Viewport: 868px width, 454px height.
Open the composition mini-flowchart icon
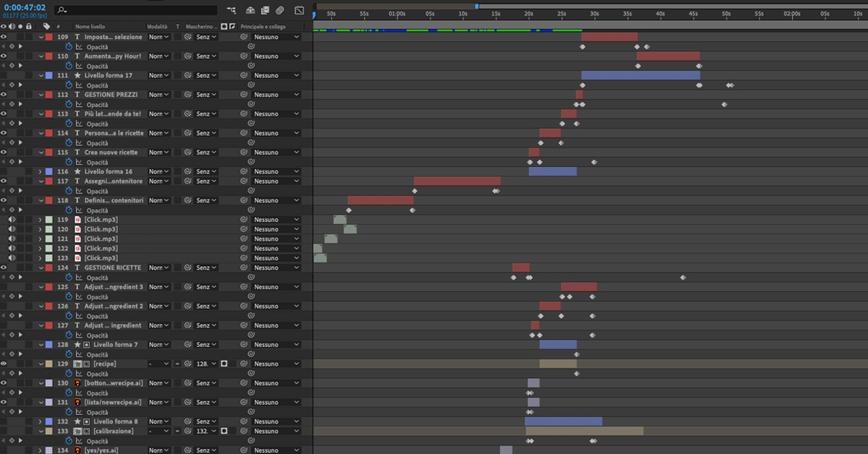(x=231, y=10)
